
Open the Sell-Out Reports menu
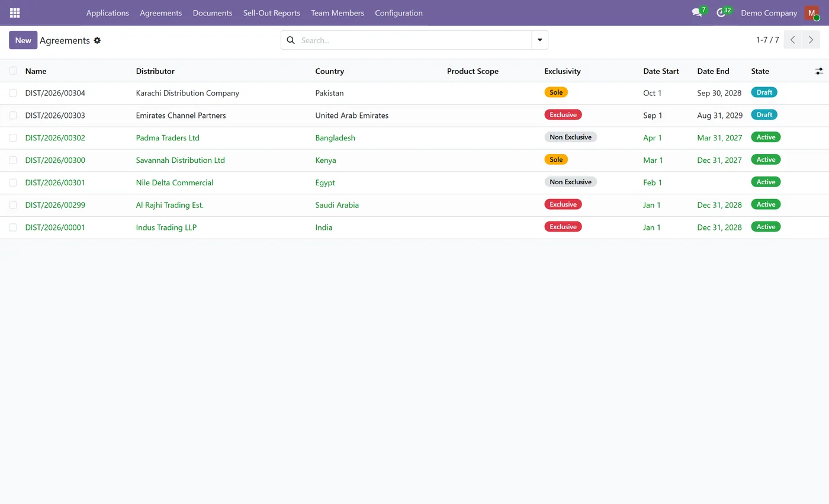(x=272, y=13)
